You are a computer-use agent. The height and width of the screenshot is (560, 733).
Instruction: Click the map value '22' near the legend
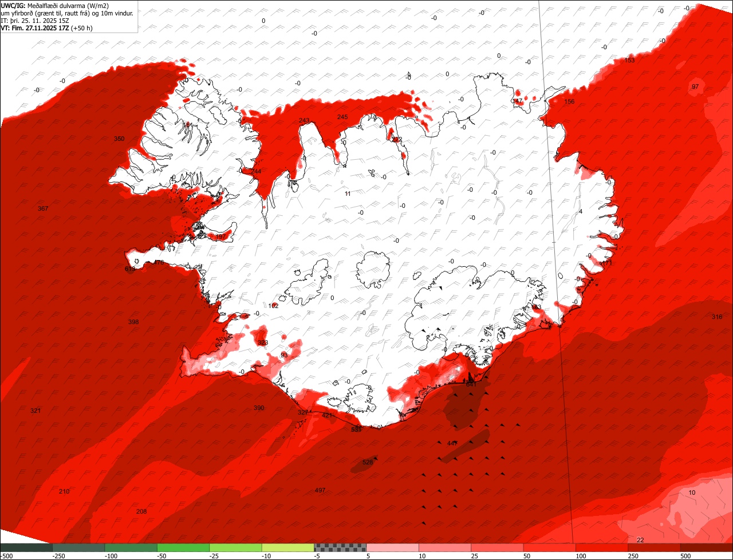tap(640, 540)
